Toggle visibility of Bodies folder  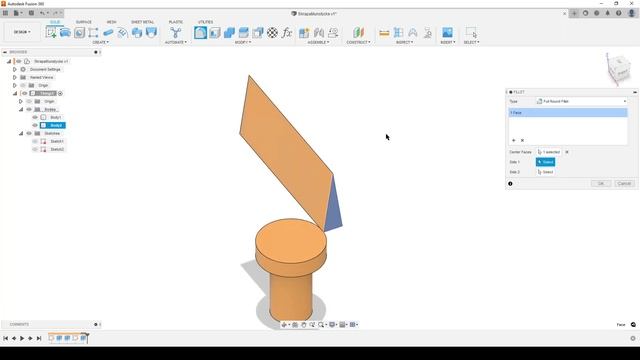[x=29, y=109]
